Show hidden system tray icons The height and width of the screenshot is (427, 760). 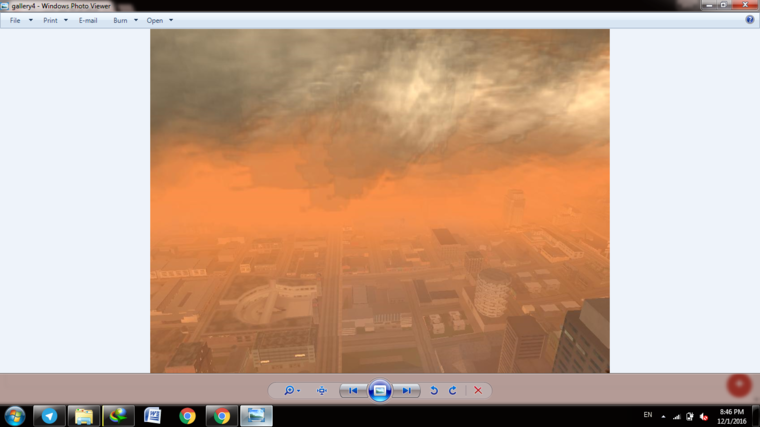(x=663, y=416)
